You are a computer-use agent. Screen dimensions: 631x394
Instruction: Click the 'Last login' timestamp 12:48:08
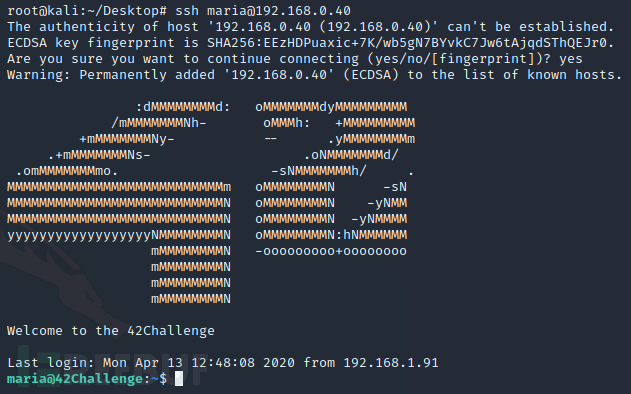223,363
